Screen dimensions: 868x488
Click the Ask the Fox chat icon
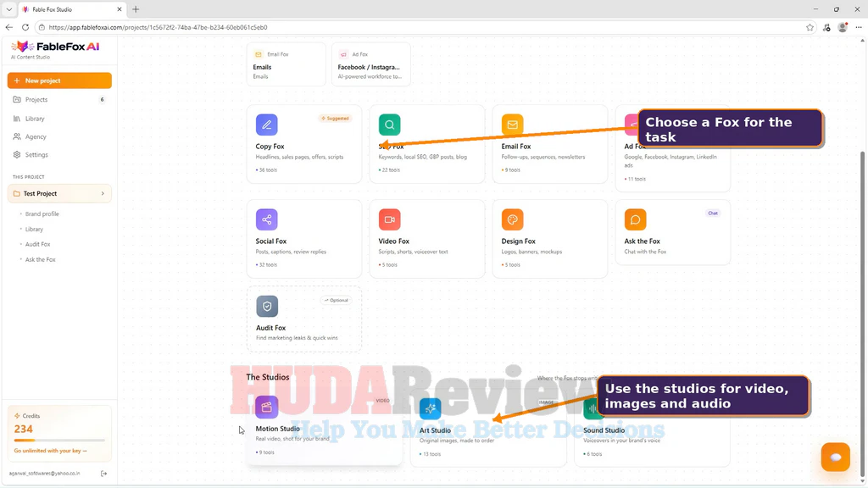pos(635,219)
